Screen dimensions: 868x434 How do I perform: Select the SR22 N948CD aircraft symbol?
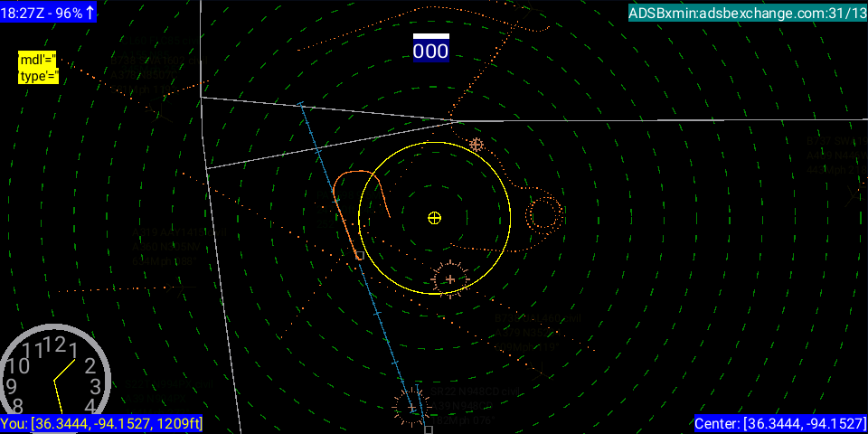(x=411, y=408)
